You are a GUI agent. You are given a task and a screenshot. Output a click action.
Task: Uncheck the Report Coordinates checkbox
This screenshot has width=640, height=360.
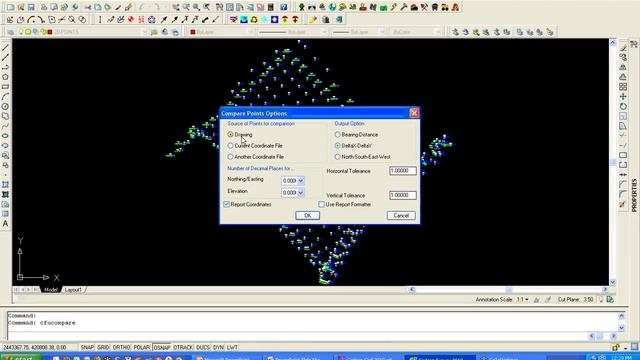227,204
